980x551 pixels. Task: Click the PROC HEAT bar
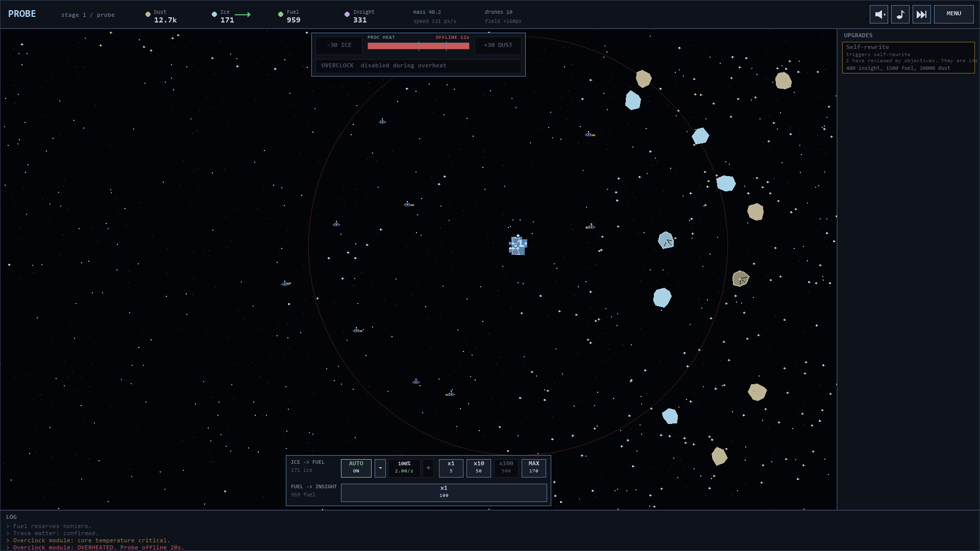[418, 46]
